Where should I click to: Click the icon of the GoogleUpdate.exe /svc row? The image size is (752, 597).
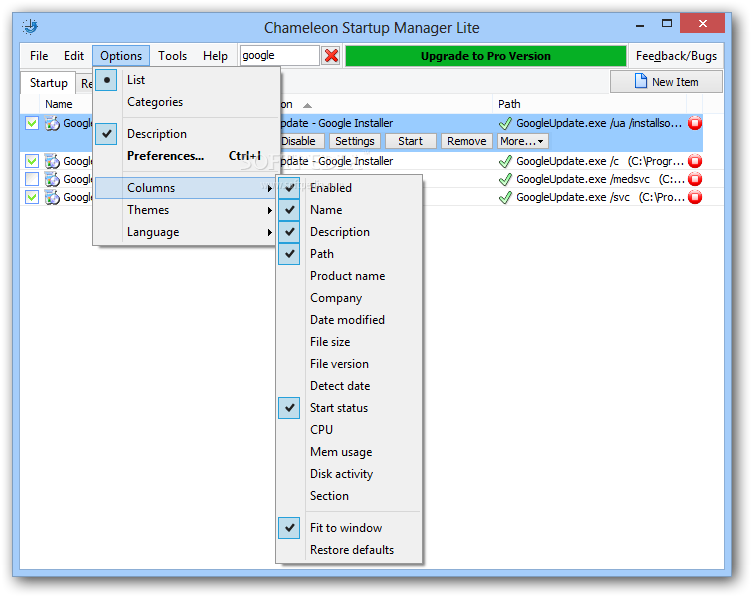(52, 197)
